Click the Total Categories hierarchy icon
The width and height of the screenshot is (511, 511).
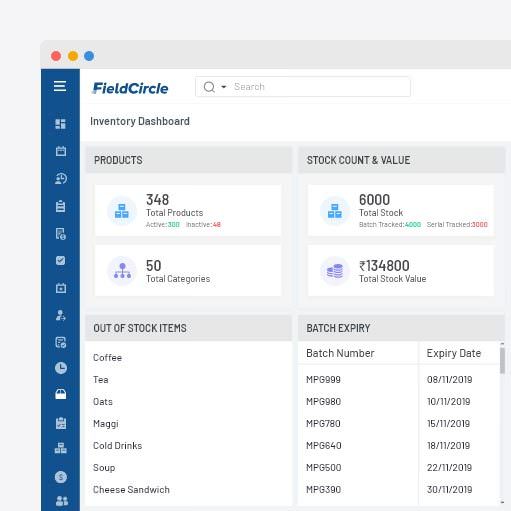click(x=122, y=271)
